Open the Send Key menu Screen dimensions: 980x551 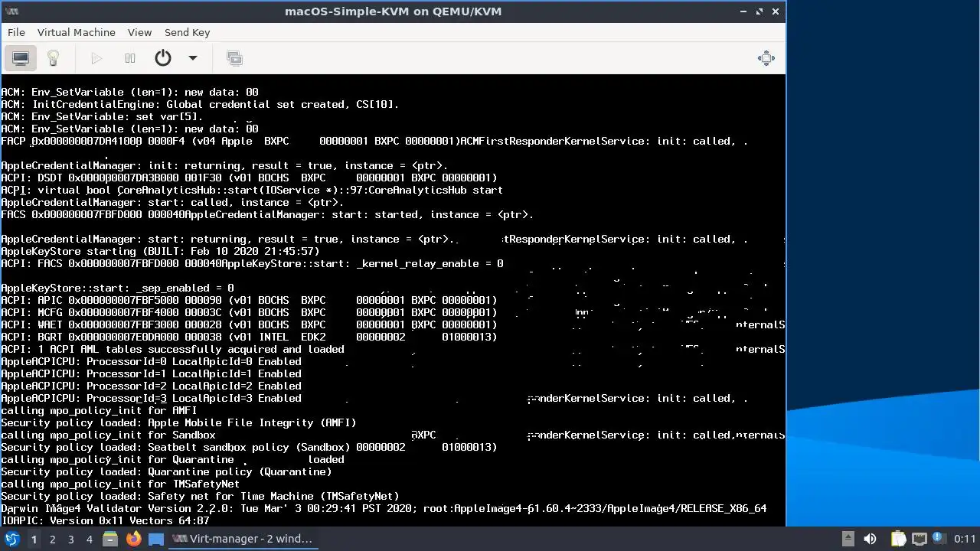point(187,32)
